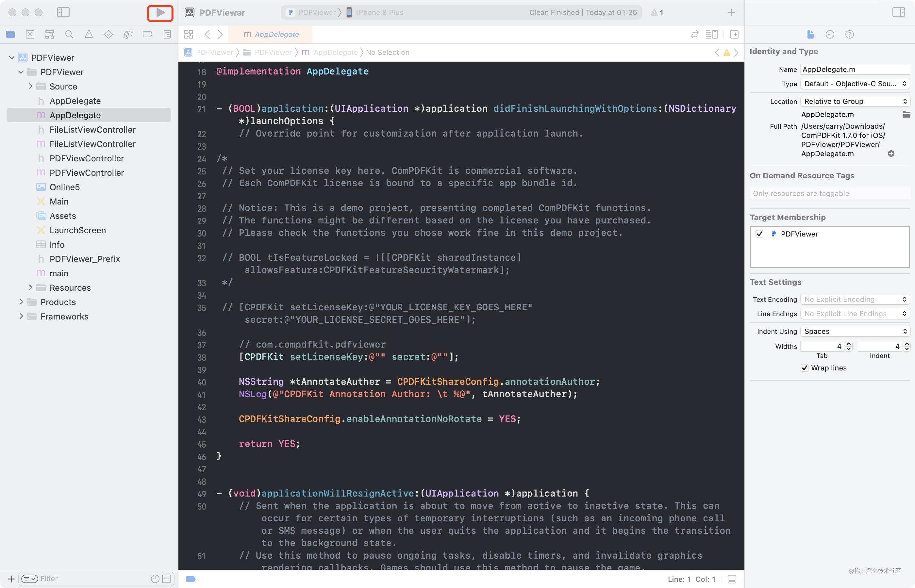Screen dimensions: 915x588
Task: Toggle the Wrap lines checkbox
Action: pyautogui.click(x=804, y=368)
